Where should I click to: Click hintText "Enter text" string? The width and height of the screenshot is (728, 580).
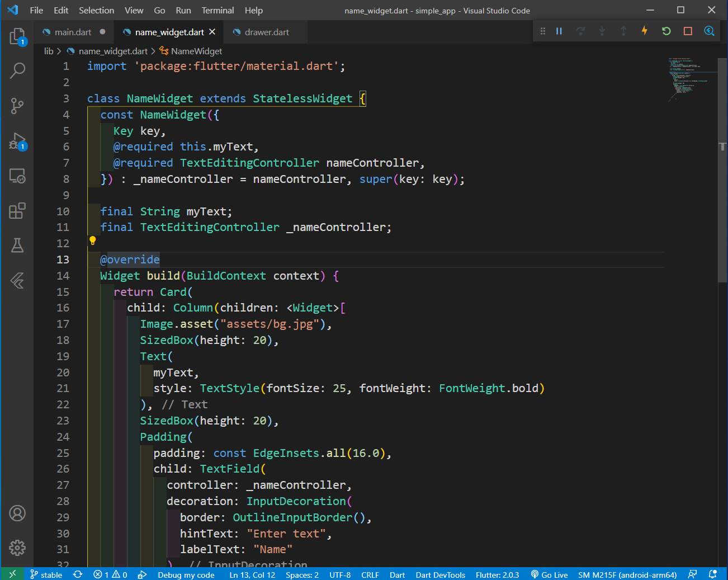tap(286, 534)
